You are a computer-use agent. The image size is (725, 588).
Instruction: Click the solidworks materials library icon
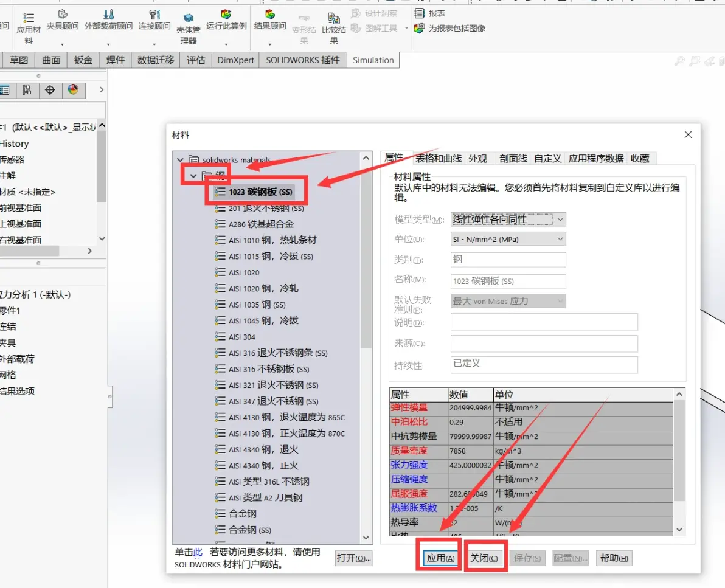[x=194, y=160]
